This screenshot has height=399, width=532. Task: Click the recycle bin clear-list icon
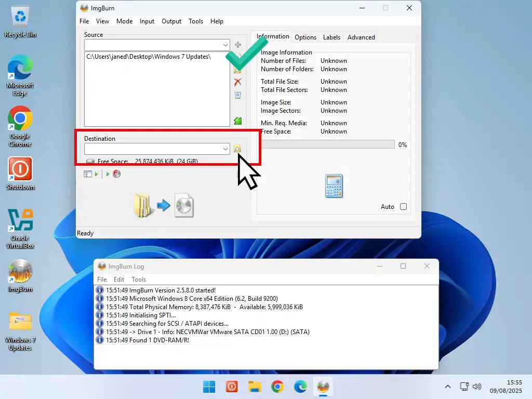237,95
